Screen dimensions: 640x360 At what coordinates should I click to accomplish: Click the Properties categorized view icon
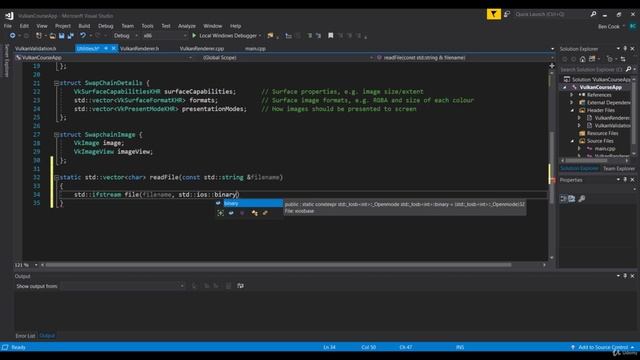coord(563,199)
